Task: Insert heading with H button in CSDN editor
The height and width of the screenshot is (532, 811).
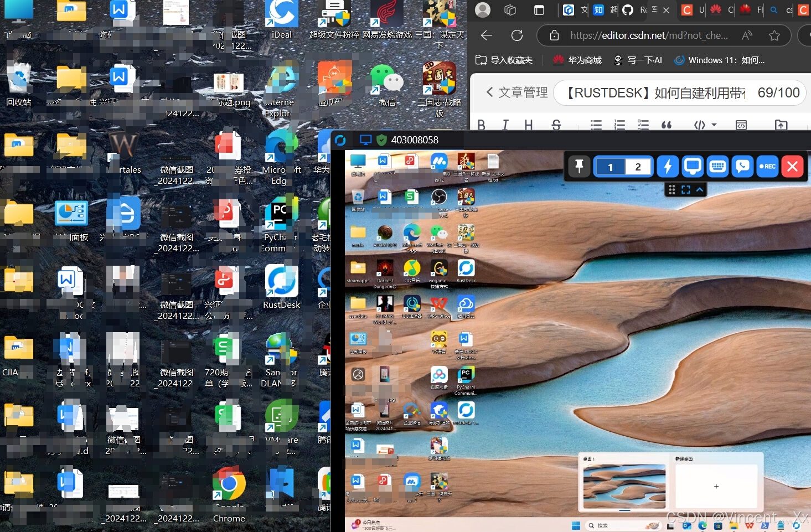Action: point(529,125)
